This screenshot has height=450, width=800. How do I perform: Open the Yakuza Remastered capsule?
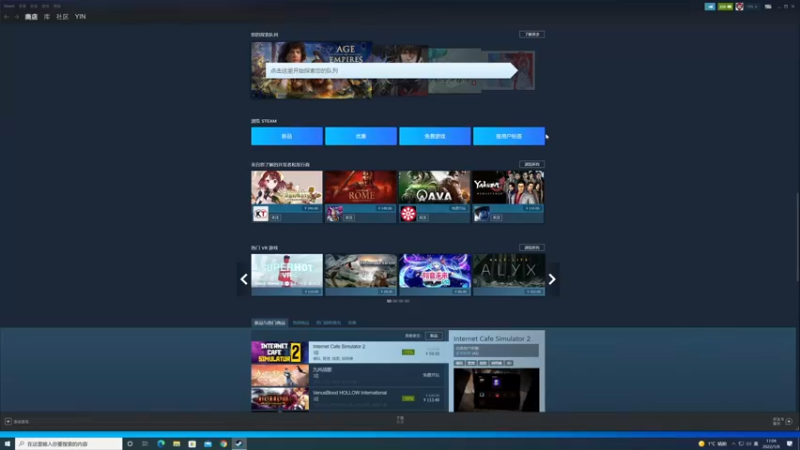[x=509, y=187]
